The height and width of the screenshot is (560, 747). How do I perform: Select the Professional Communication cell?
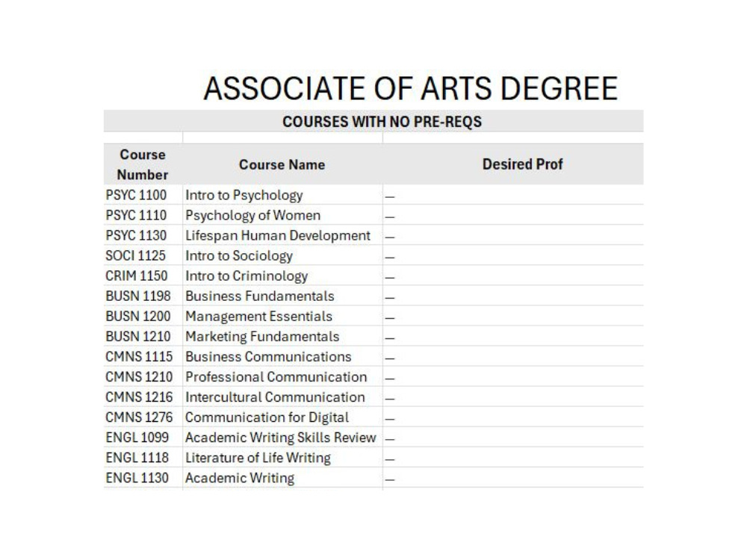282,376
